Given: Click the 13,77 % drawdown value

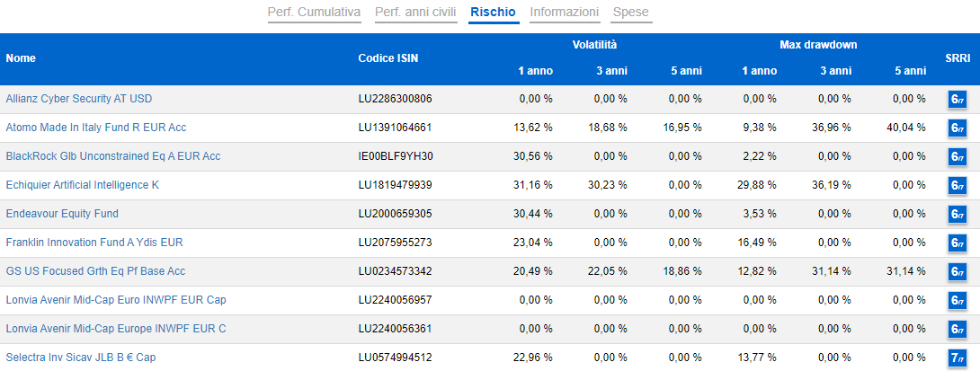Looking at the screenshot, I should click(756, 358).
